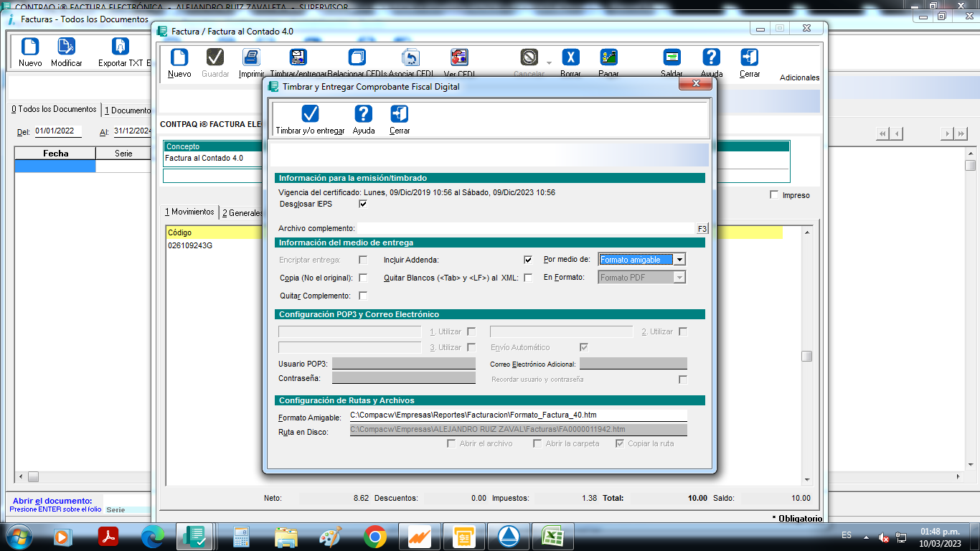Image resolution: width=980 pixels, height=551 pixels.
Task: Click the system tray clock
Action: click(x=941, y=537)
